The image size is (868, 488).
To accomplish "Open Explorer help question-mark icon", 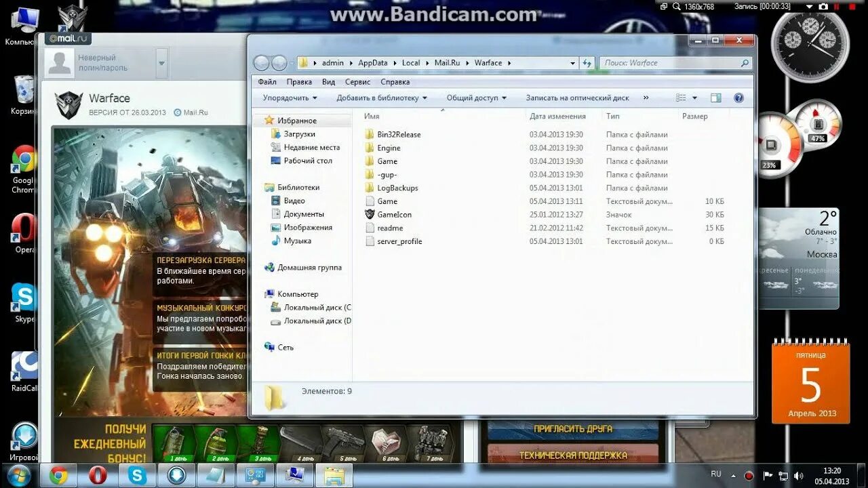I will click(x=738, y=98).
